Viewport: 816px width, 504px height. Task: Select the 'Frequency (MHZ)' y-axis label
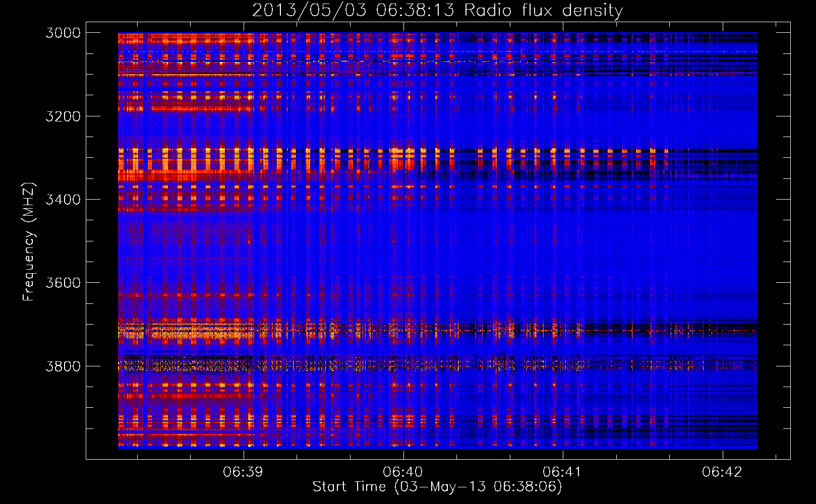click(29, 242)
